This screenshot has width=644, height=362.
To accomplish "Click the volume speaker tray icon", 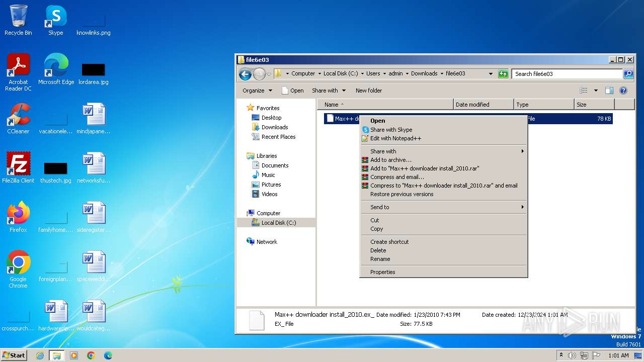I will [572, 355].
